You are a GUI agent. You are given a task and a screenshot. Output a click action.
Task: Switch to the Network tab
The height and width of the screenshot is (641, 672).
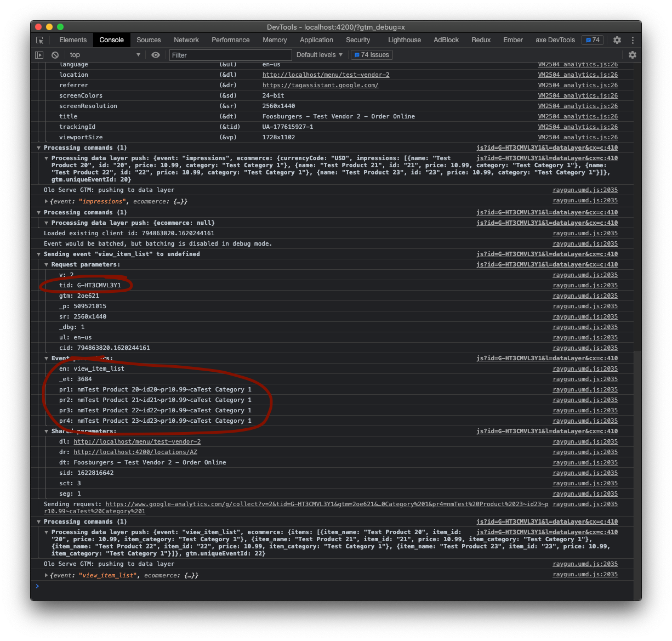pyautogui.click(x=186, y=40)
